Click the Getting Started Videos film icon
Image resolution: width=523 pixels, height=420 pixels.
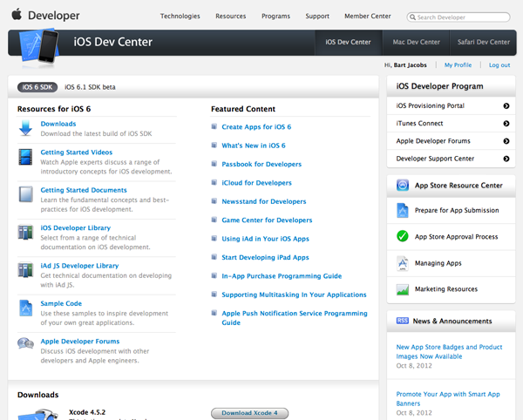(x=25, y=157)
